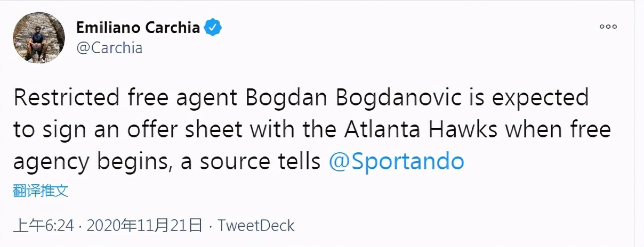The image size is (644, 247).
Task: Click the blue verified badge
Action: click(x=214, y=27)
